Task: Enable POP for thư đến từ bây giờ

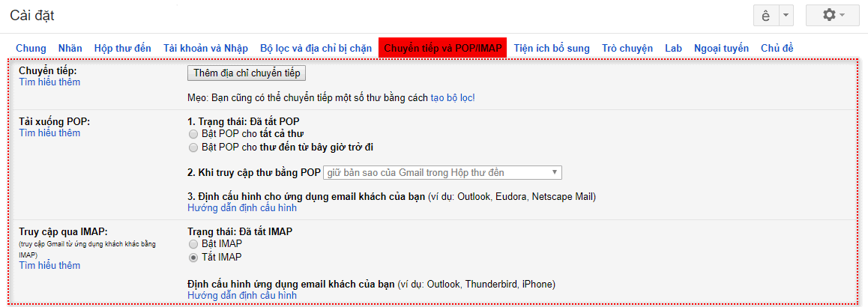Action: pyautogui.click(x=193, y=148)
